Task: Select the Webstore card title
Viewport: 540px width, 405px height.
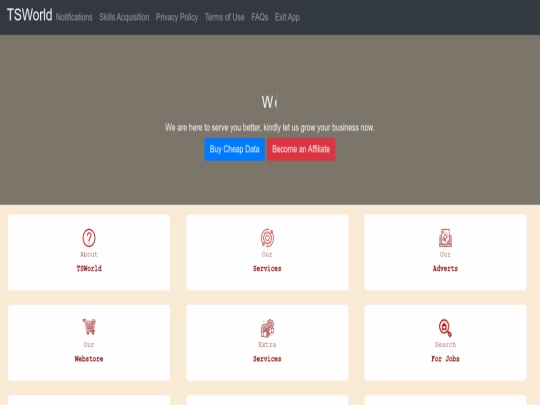Action: [89, 359]
